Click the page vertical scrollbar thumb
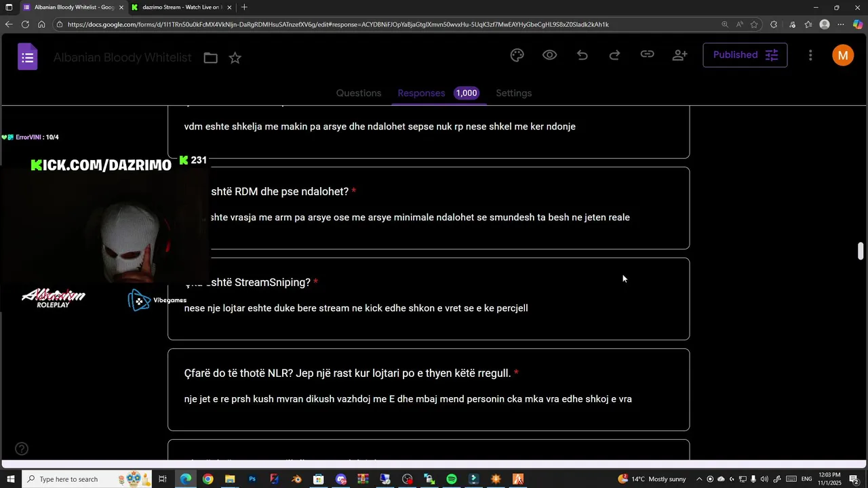This screenshot has height=488, width=868. pos(861,250)
